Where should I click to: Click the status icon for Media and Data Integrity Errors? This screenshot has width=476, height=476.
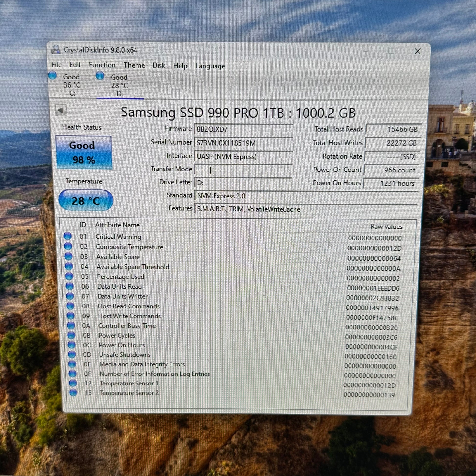pos(72,364)
